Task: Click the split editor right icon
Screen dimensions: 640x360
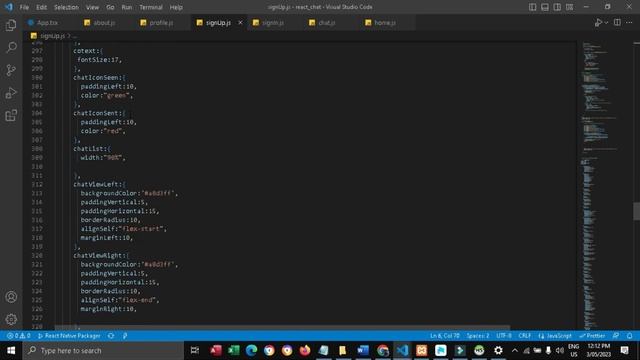Action: (x=617, y=22)
